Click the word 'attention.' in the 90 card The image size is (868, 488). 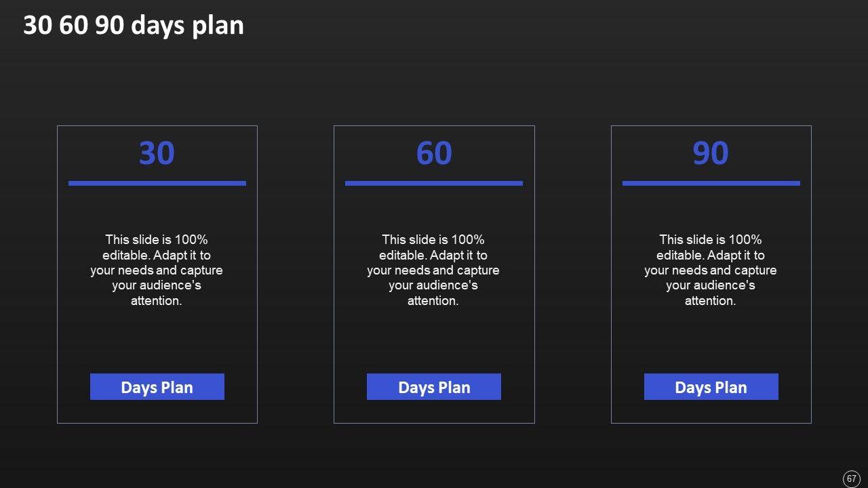(x=710, y=301)
